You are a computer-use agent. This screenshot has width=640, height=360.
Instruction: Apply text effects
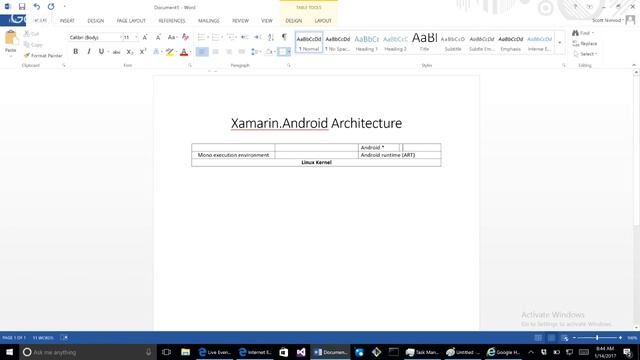[156, 52]
